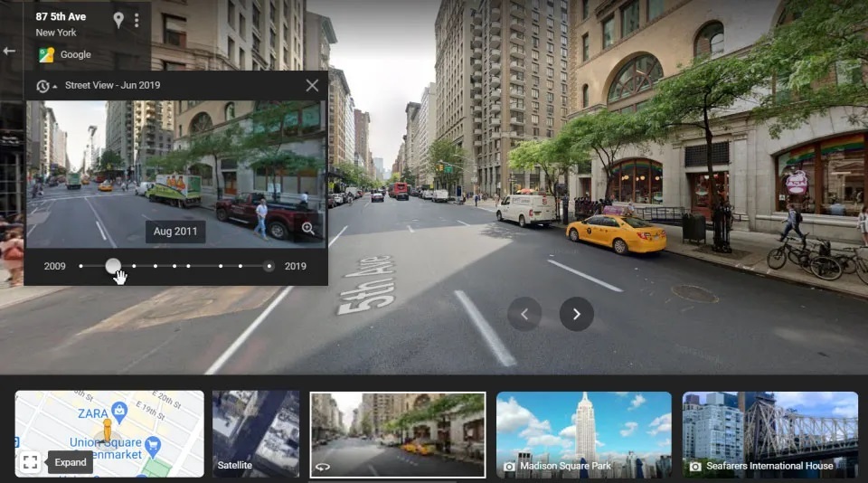The height and width of the screenshot is (483, 868).
Task: Select the 2009 starting dot on timeline
Action: [81, 266]
